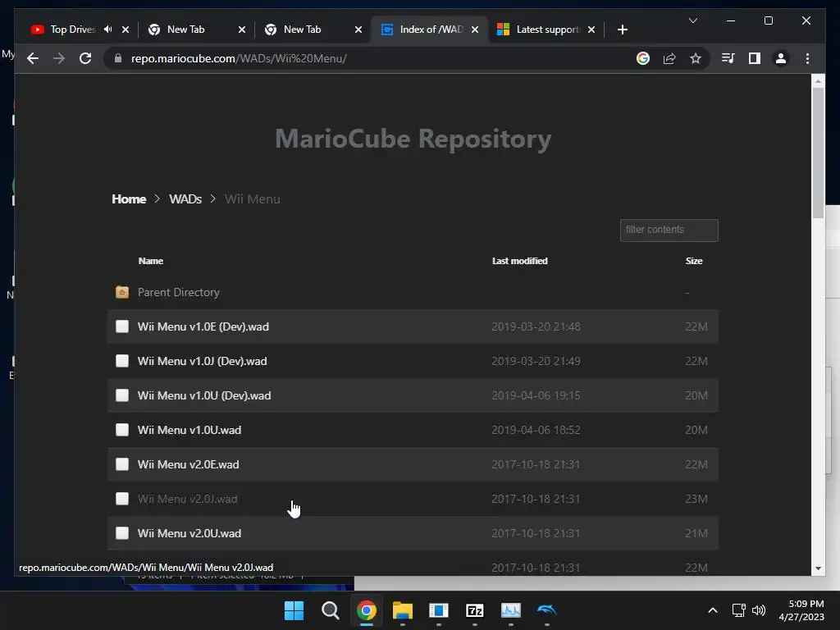This screenshot has width=840, height=630.
Task: Close the Latest support tab
Action: click(591, 30)
